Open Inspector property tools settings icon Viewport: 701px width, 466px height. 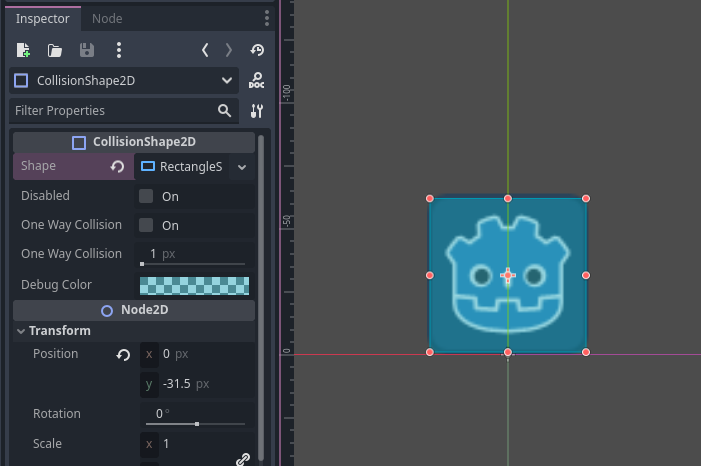pos(257,111)
